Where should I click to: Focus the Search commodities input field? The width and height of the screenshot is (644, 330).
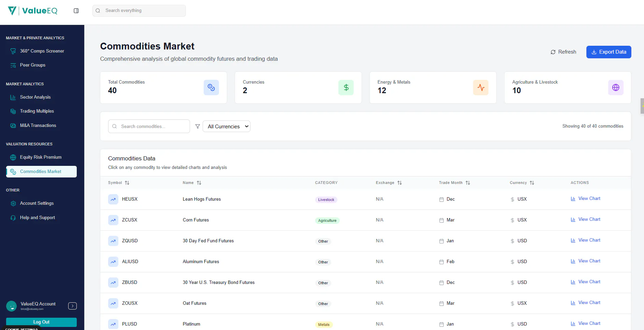[149, 126]
